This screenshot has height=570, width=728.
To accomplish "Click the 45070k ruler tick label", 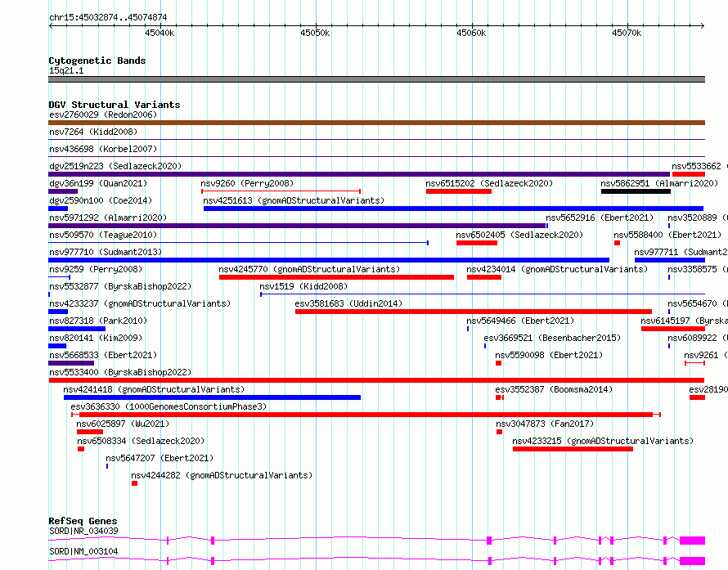I will tap(627, 33).
